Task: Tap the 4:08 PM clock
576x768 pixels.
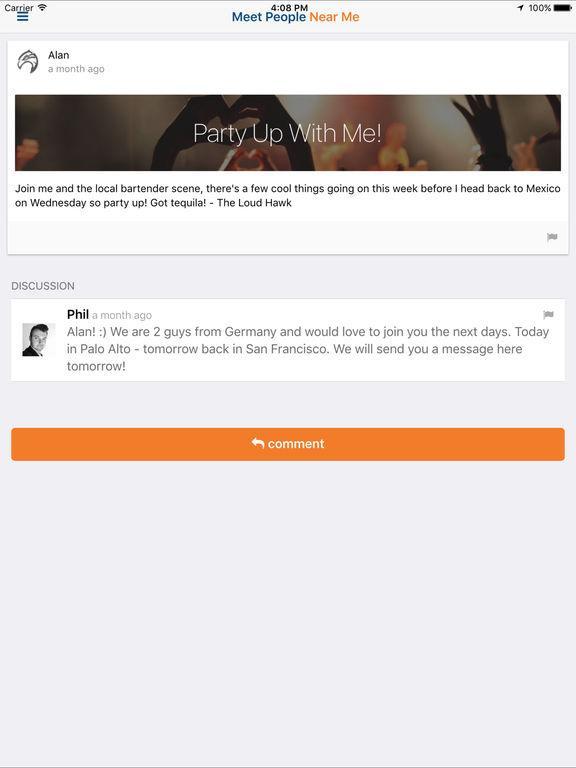Action: [x=289, y=7]
